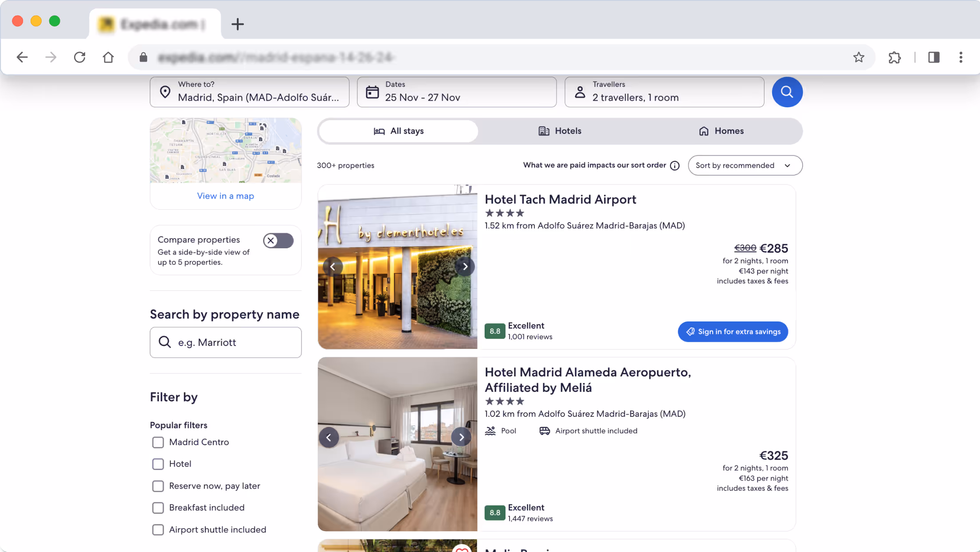Click the browser extensions puzzle icon
Screen dimensions: 980x552
coord(894,57)
